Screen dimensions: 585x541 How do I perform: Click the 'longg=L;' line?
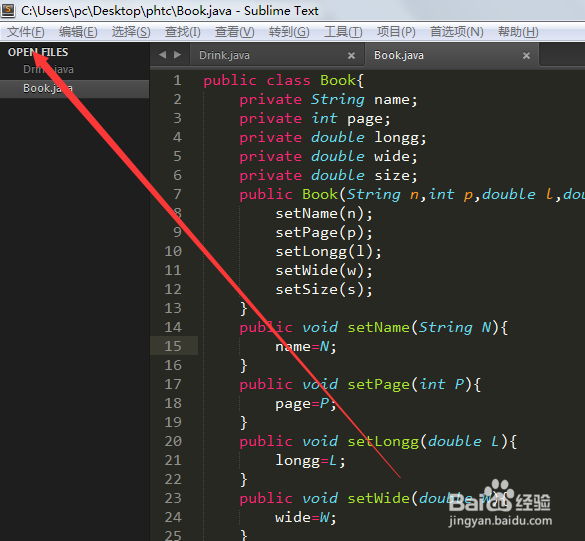click(310, 460)
